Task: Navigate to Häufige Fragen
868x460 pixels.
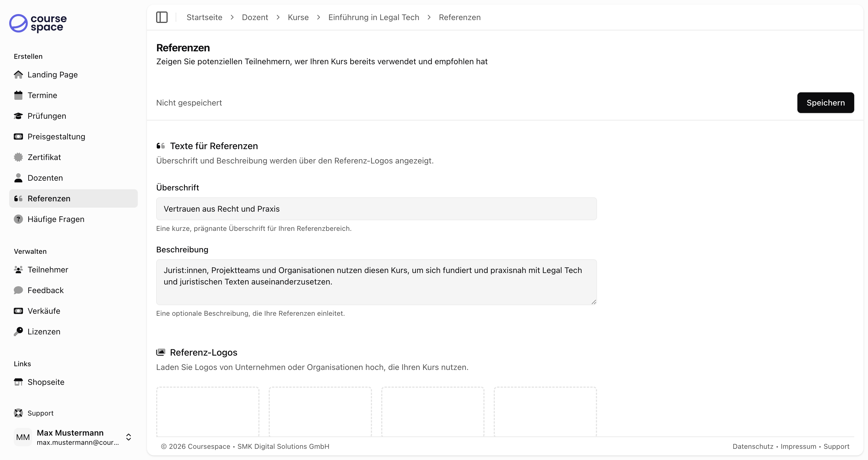Action: click(x=56, y=219)
